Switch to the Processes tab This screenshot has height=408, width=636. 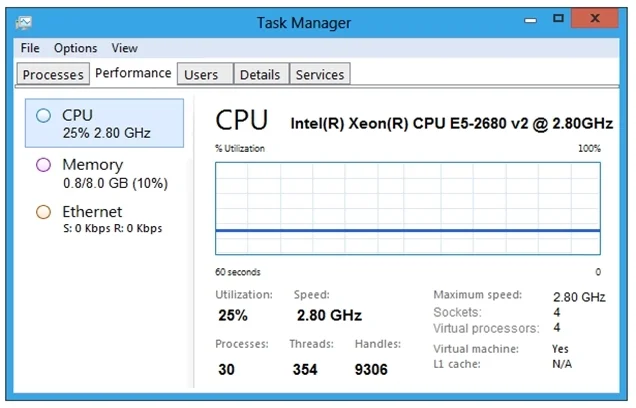pos(53,74)
